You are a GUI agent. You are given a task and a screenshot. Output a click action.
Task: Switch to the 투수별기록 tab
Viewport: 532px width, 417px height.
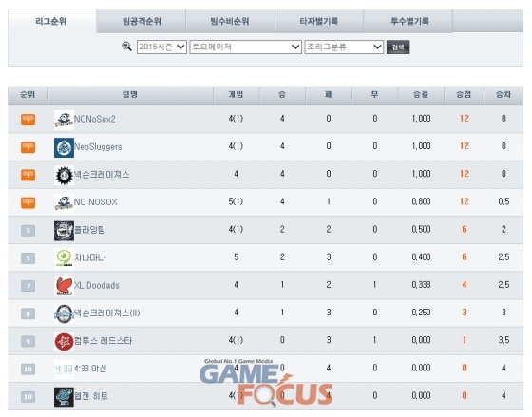tap(408, 21)
